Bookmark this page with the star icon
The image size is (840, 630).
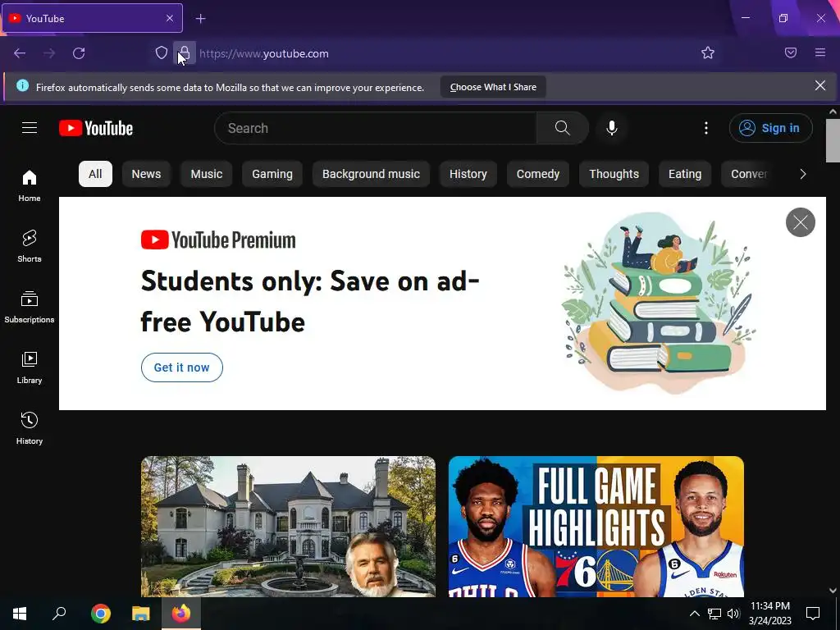708,52
